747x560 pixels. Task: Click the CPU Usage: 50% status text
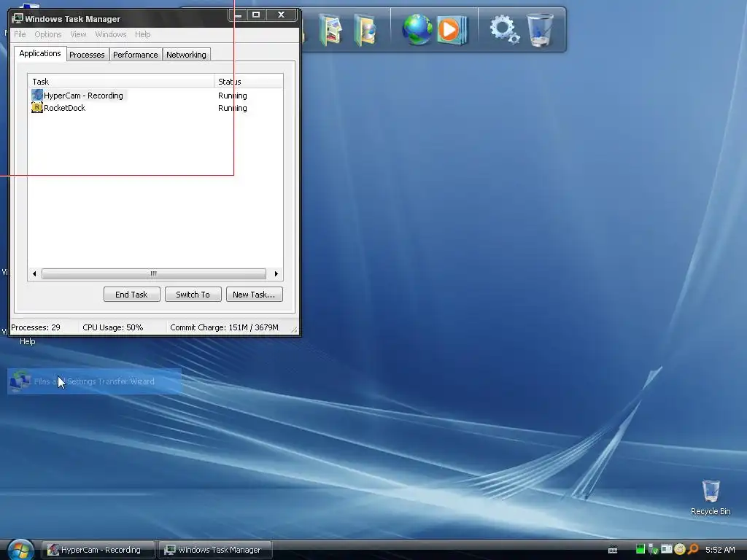click(x=113, y=327)
